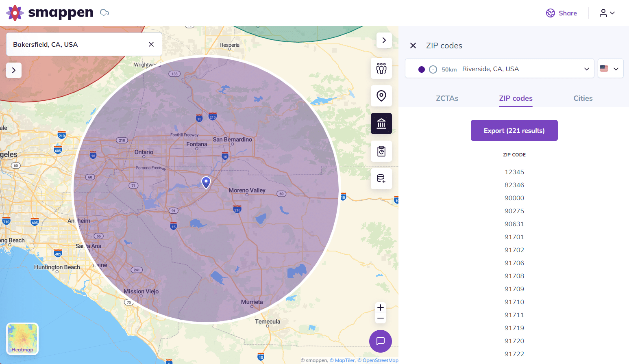Image resolution: width=629 pixels, height=364 pixels.
Task: Open the clipboard report icon
Action: point(381,151)
